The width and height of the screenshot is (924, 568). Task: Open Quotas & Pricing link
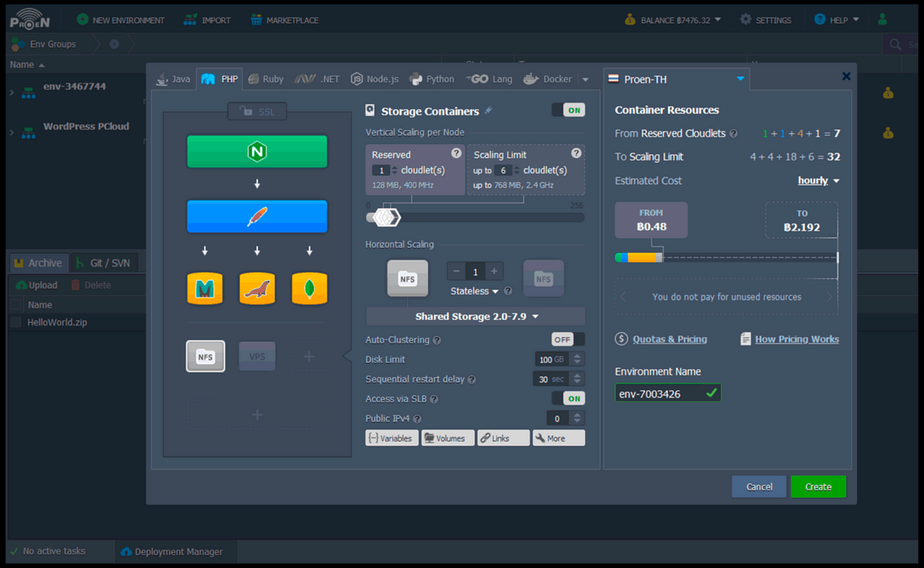pos(669,339)
